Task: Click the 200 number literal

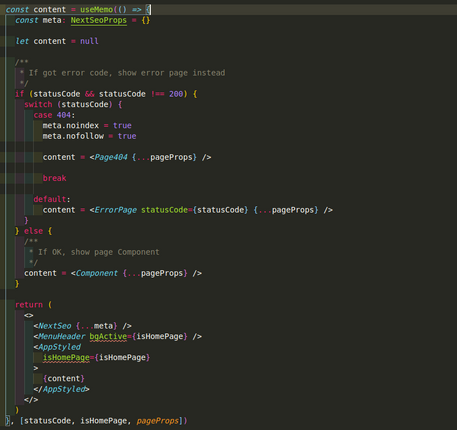Action: (176, 94)
